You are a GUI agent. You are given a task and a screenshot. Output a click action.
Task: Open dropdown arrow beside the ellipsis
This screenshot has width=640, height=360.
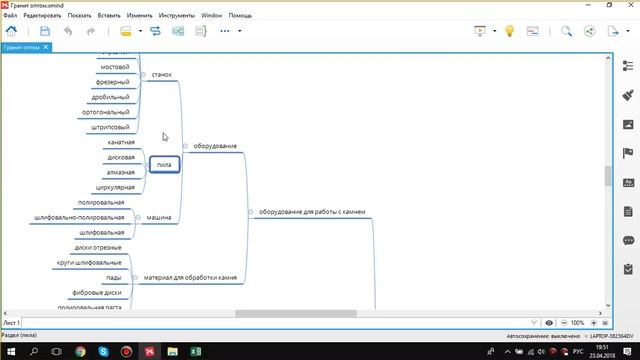240,31
